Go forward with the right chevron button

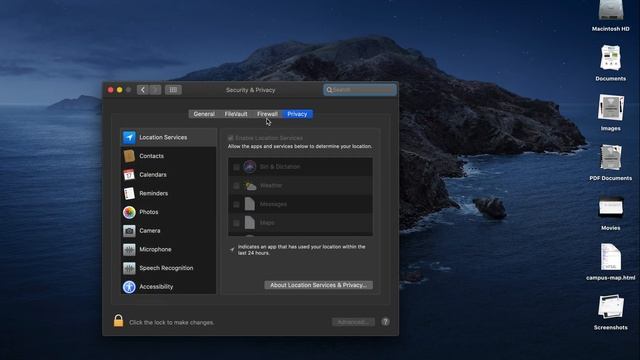click(155, 90)
